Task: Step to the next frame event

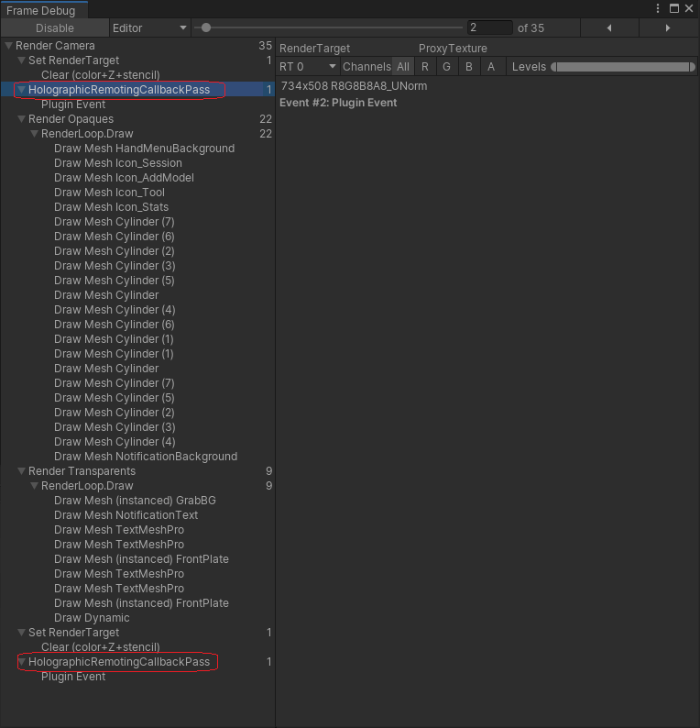Action: pyautogui.click(x=668, y=28)
